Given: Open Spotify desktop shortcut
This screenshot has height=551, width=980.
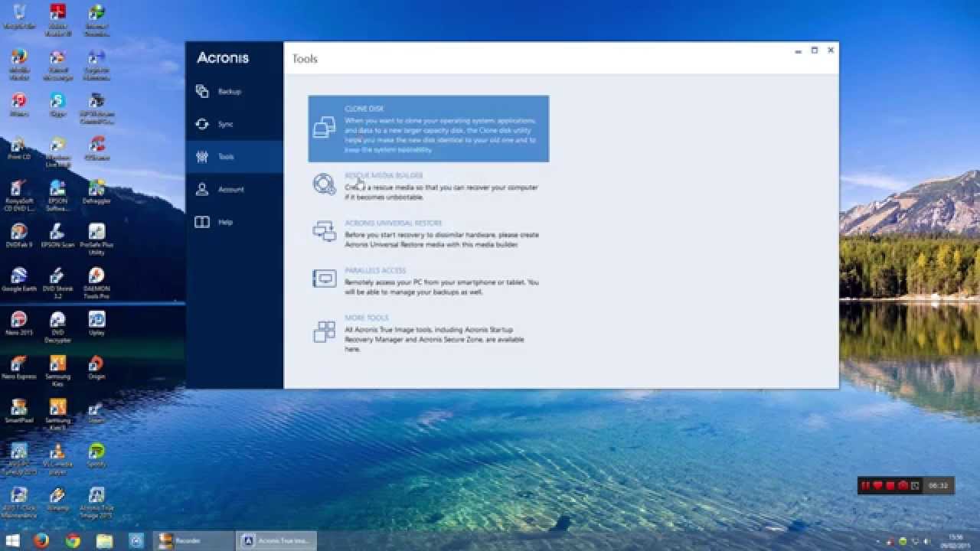Looking at the screenshot, I should tap(96, 455).
